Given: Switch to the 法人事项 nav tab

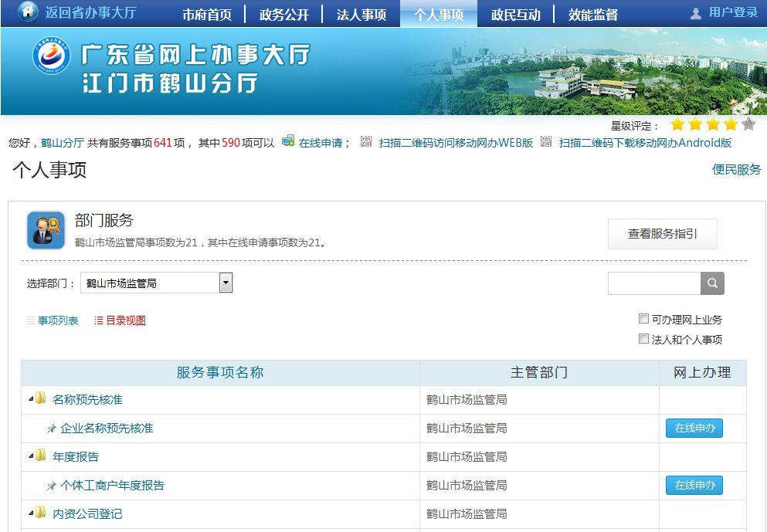Looking at the screenshot, I should click(361, 15).
